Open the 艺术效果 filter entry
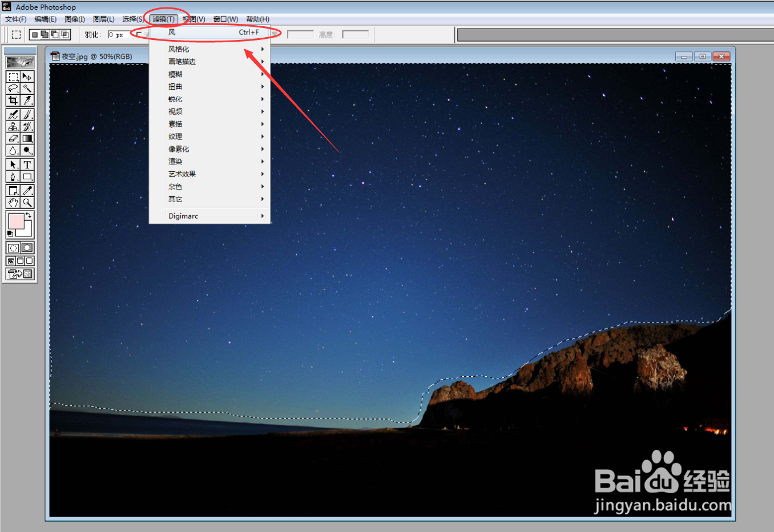The height and width of the screenshot is (532, 774). coord(209,174)
